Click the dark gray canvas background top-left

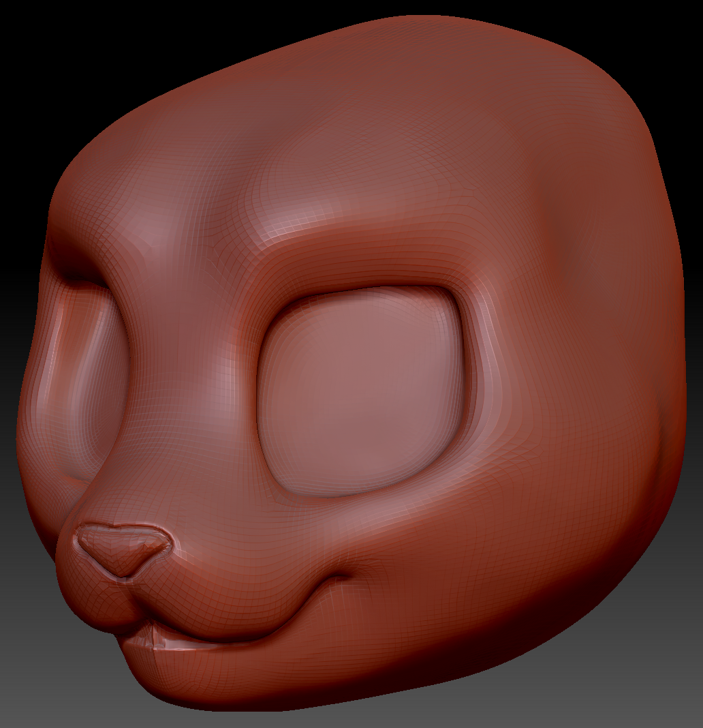pyautogui.click(x=41, y=41)
